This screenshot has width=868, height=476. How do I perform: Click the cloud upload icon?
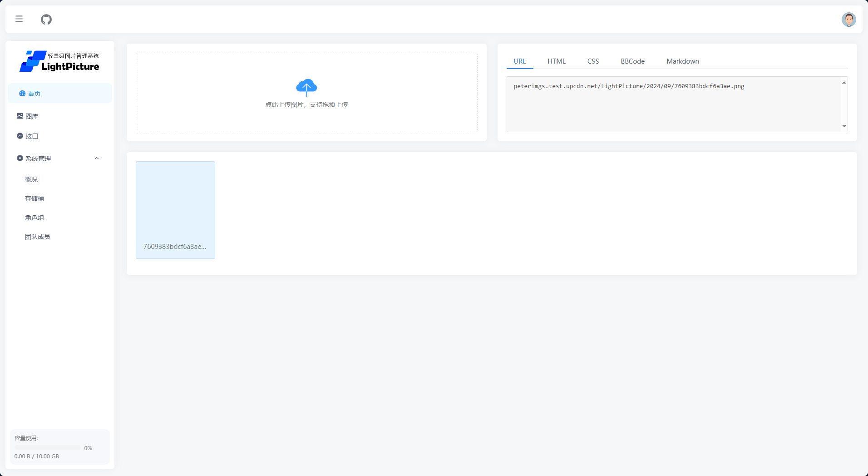(306, 87)
